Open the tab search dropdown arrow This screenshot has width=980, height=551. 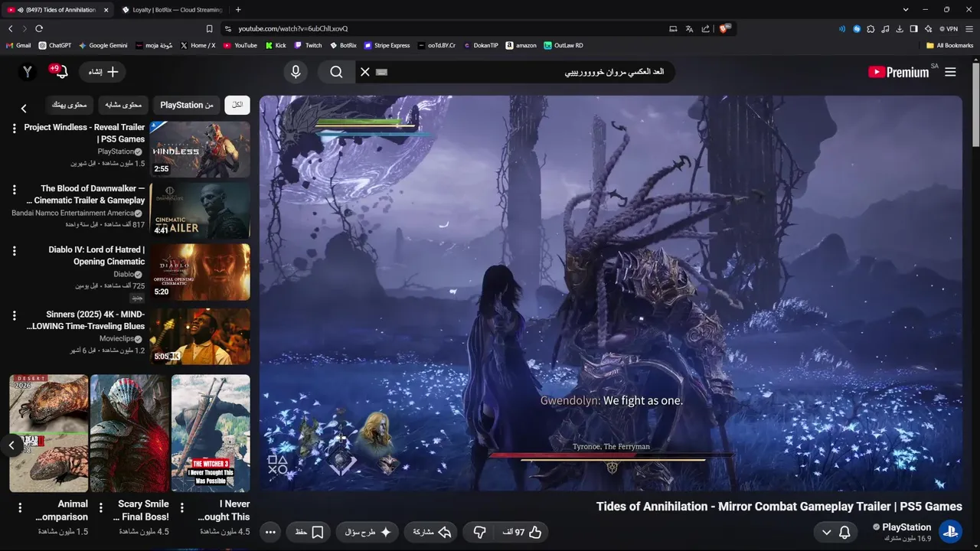906,10
